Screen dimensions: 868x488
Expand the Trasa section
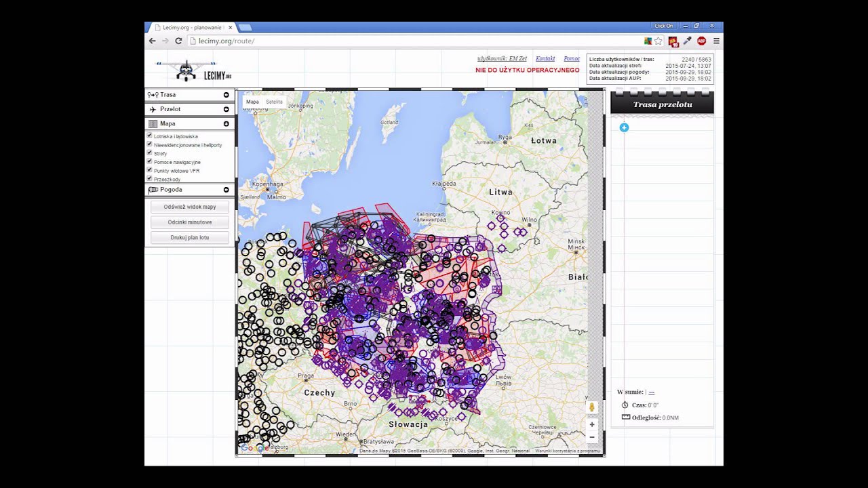coord(190,95)
